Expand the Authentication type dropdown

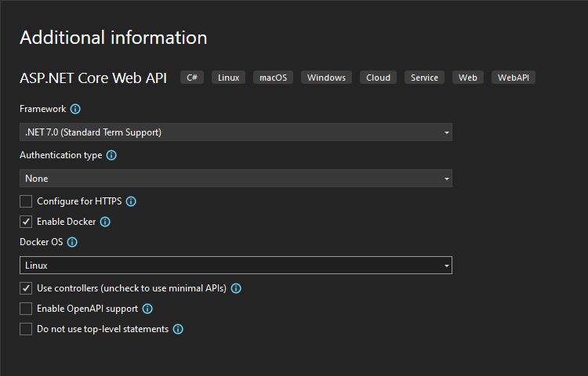[235, 179]
